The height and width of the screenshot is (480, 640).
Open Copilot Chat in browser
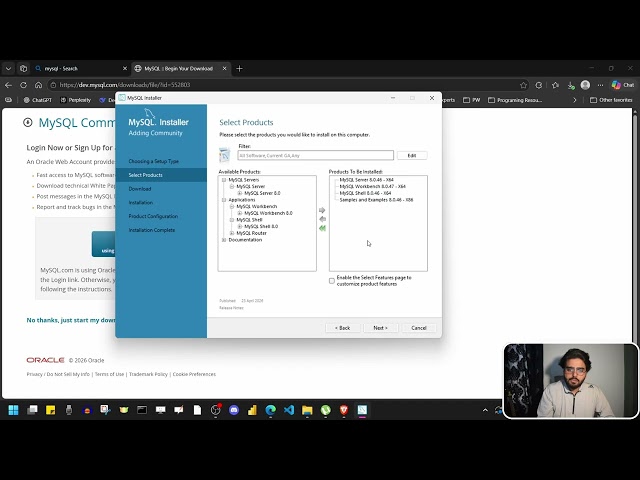623,85
